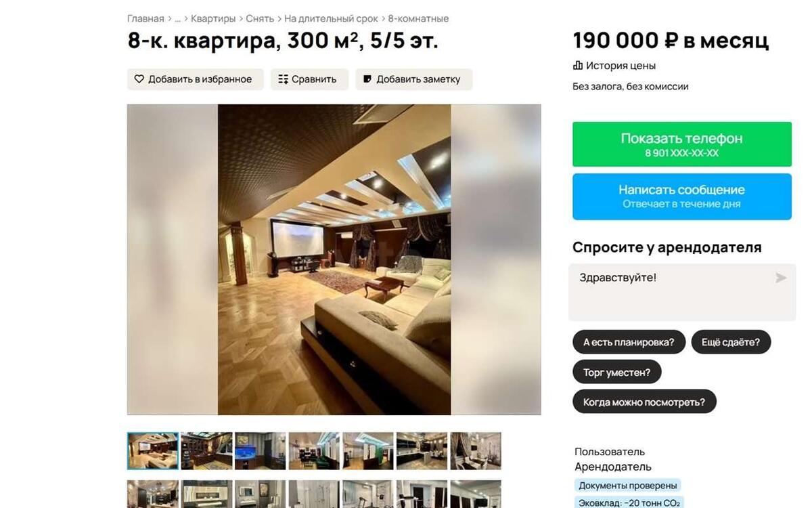Click the Написать сообщение blue button
Viewport: 812px width, 508px height.
click(682, 196)
